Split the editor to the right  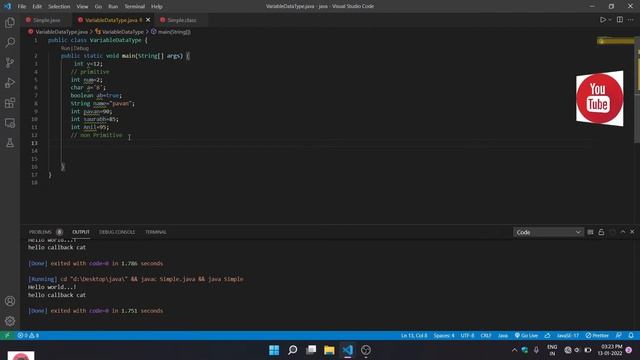(x=620, y=20)
